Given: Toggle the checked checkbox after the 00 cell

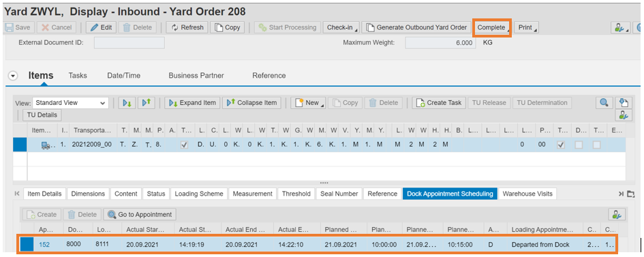Looking at the screenshot, I should click(561, 145).
